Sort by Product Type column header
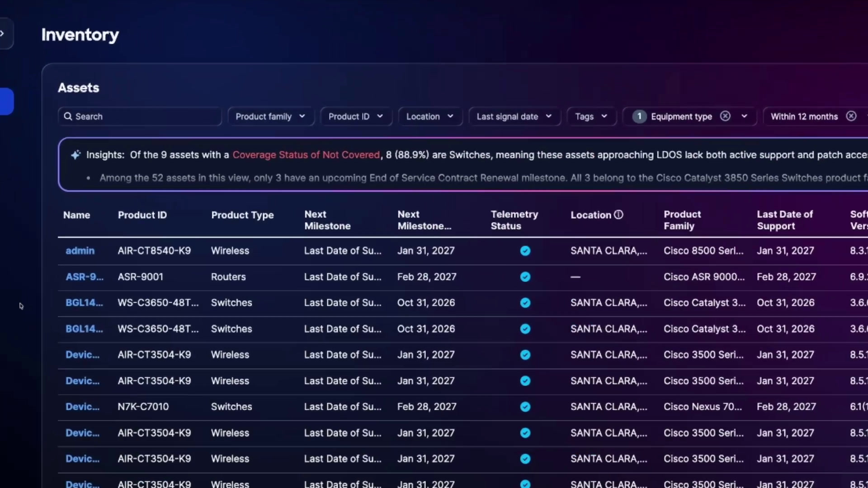The height and width of the screenshot is (488, 868). (x=242, y=215)
